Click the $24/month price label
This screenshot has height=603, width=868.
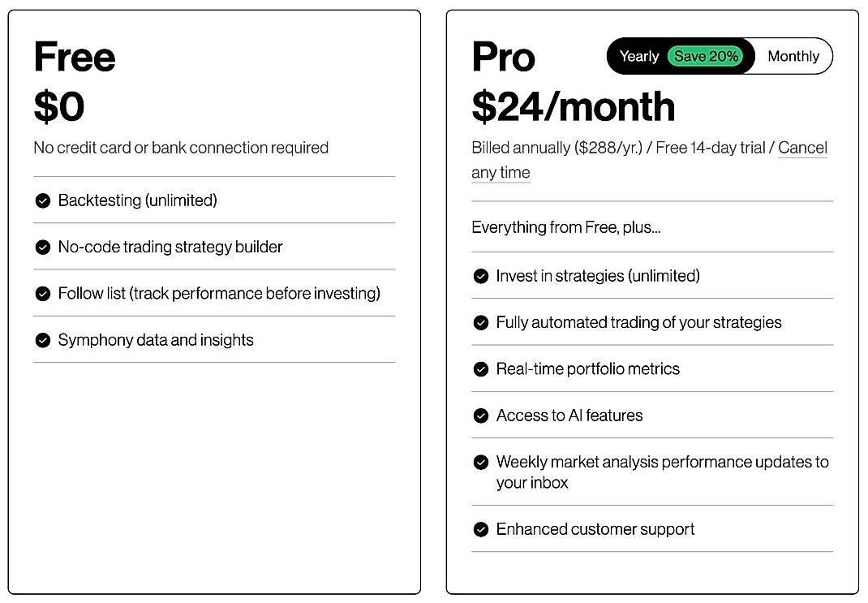(x=572, y=106)
